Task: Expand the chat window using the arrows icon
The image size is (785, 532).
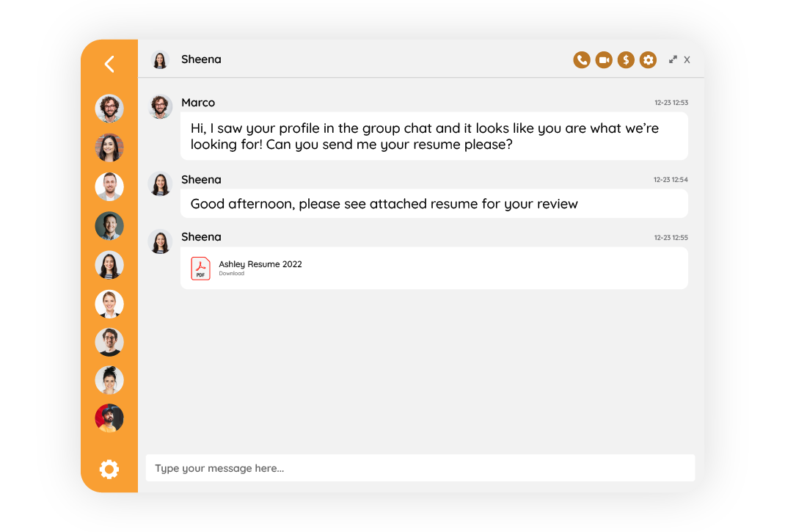Action: tap(673, 59)
